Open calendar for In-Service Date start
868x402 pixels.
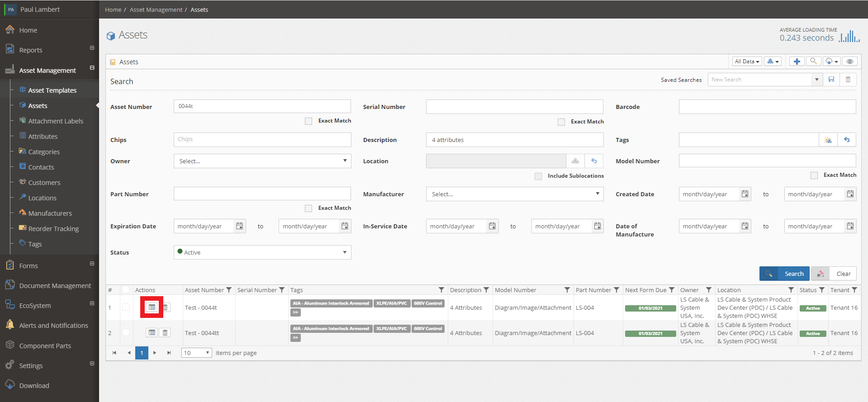pyautogui.click(x=493, y=226)
